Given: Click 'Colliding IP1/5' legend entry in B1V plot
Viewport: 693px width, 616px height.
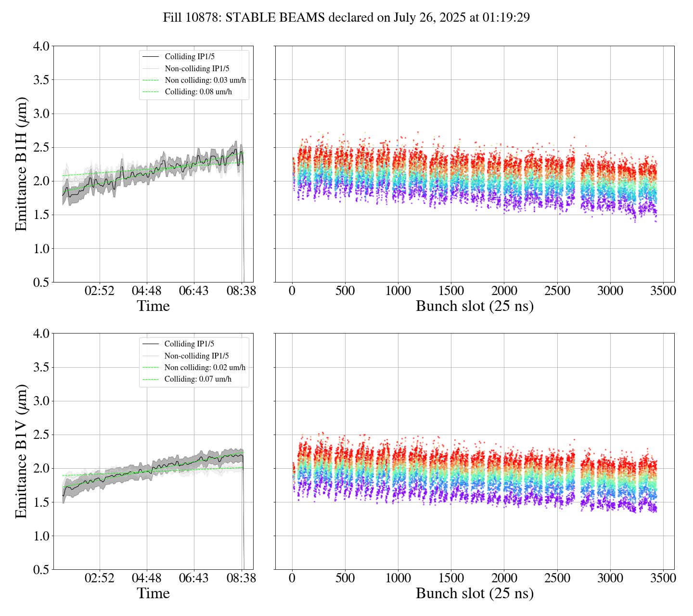Looking at the screenshot, I should click(189, 344).
